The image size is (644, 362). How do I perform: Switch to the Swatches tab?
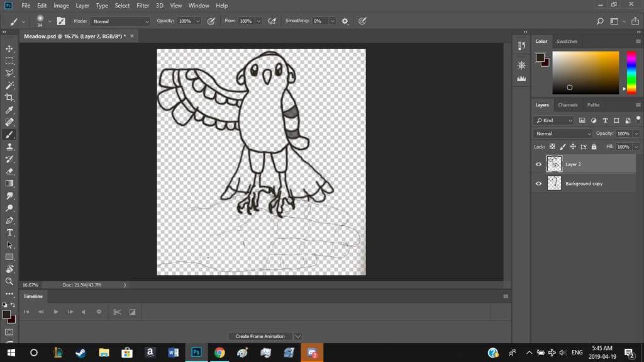(567, 41)
